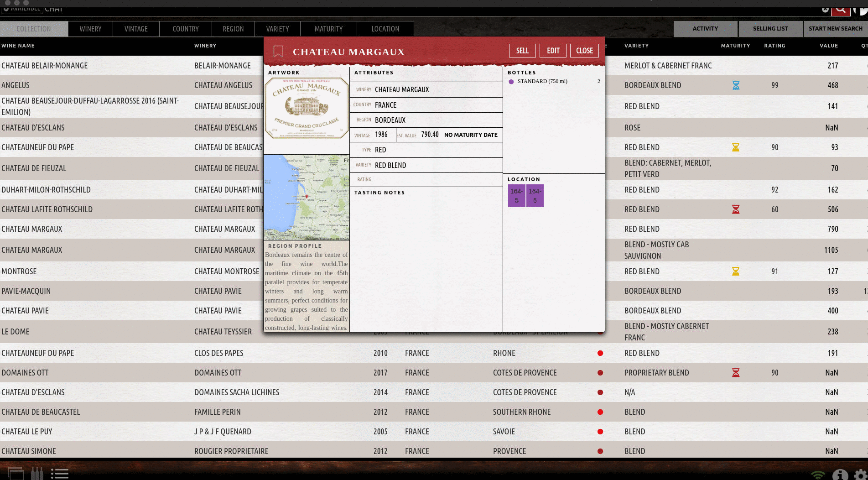Switch to the Collection tab
Image resolution: width=868 pixels, height=480 pixels.
pos(34,29)
